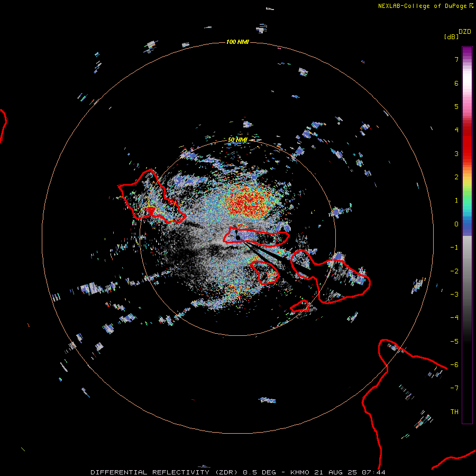Click the -1 value on color scale
Image resolution: width=476 pixels, height=476 pixels.
(454, 248)
